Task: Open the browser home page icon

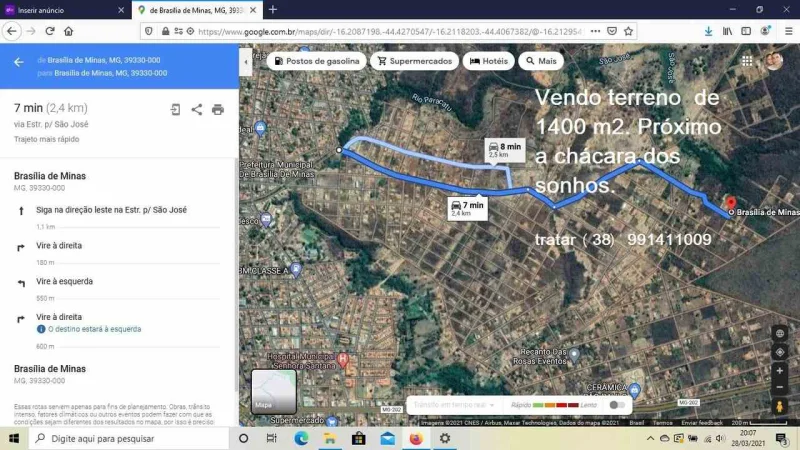Action: point(68,31)
